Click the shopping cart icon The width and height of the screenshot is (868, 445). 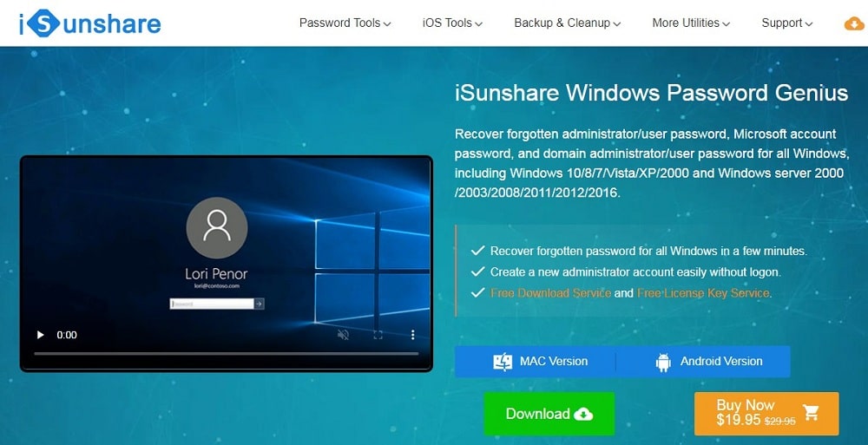pyautogui.click(x=811, y=412)
